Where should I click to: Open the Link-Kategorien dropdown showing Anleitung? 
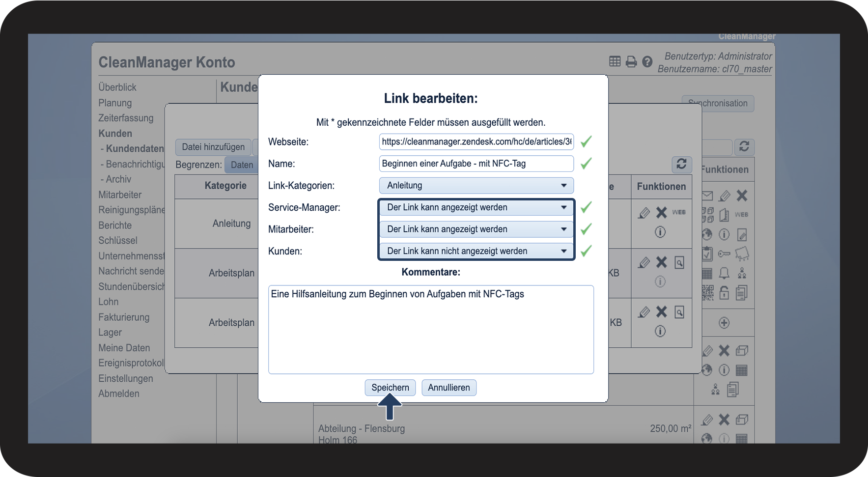pos(476,185)
